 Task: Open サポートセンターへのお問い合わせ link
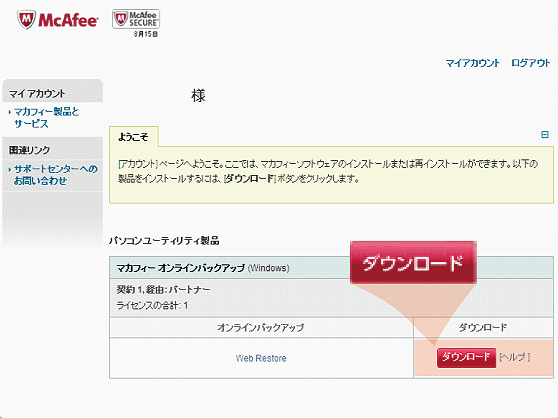55,175
